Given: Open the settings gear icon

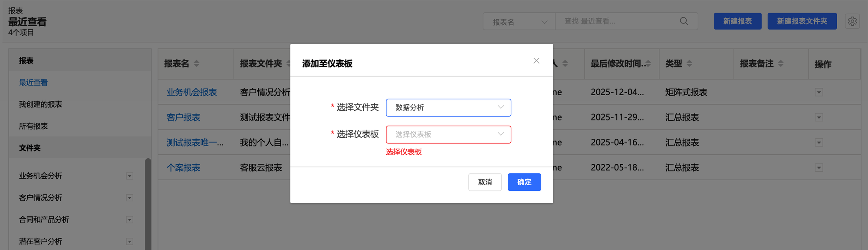Looking at the screenshot, I should 852,21.
